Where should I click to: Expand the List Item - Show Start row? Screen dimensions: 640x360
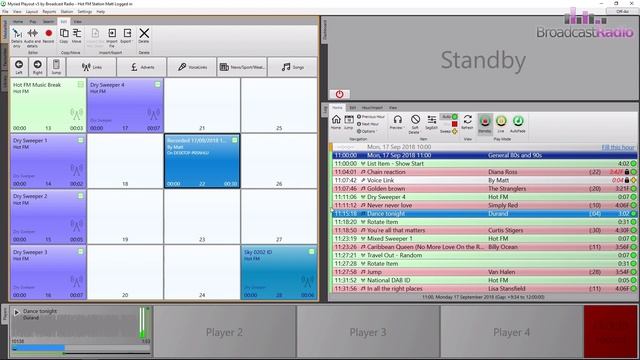[363, 164]
